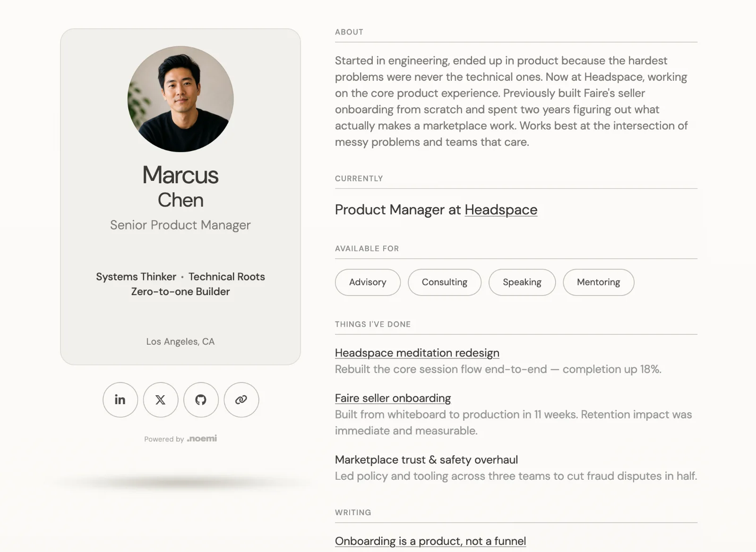
Task: Click the noemi logo under the card
Action: [x=202, y=439]
